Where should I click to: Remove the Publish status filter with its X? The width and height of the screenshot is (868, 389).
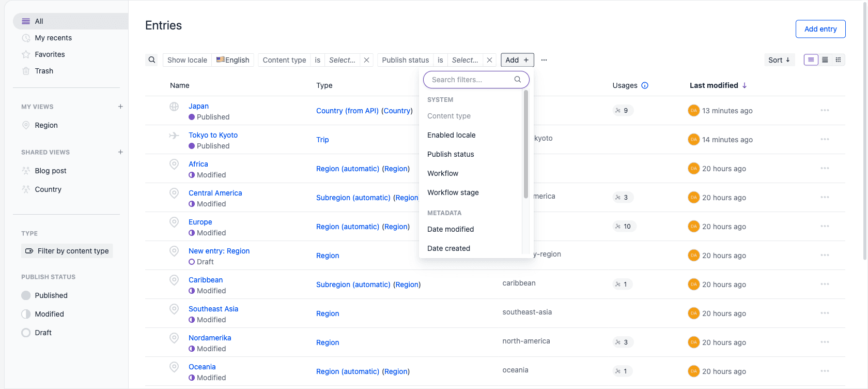(x=489, y=60)
